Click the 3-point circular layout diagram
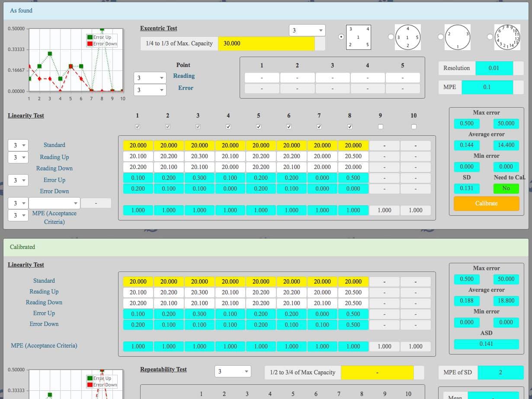Screen dimensions: 532x399 click(458, 37)
